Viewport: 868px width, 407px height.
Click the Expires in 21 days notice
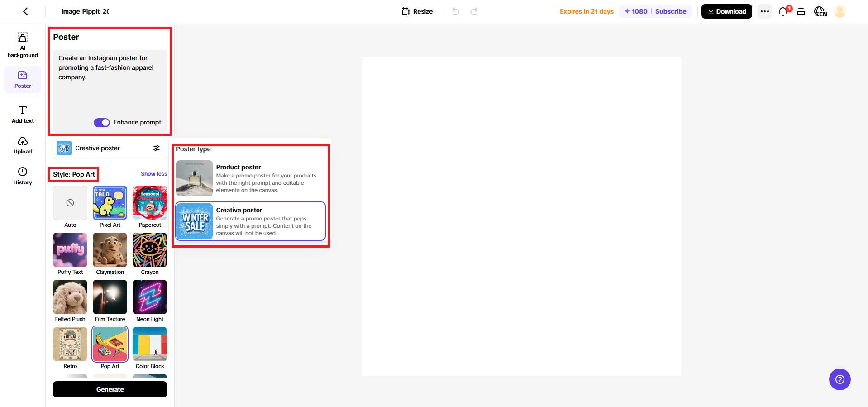coord(587,11)
